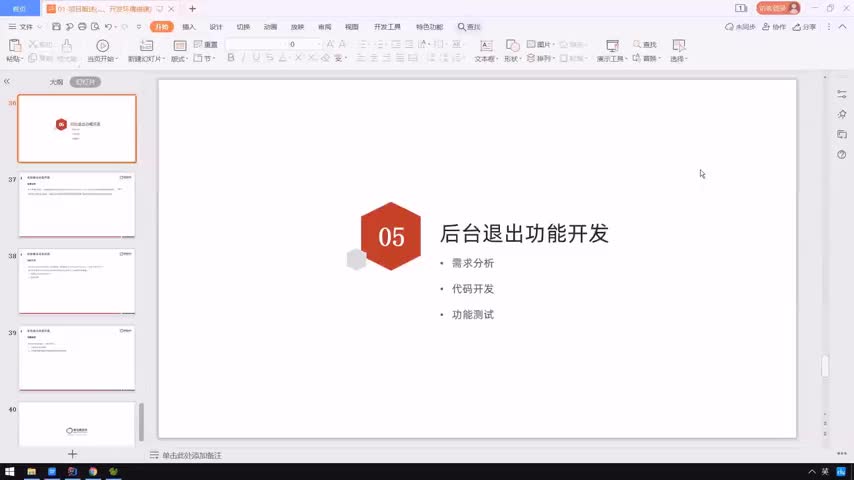854x480 pixels.
Task: Click the Arrange (排列) button
Action: click(x=540, y=58)
